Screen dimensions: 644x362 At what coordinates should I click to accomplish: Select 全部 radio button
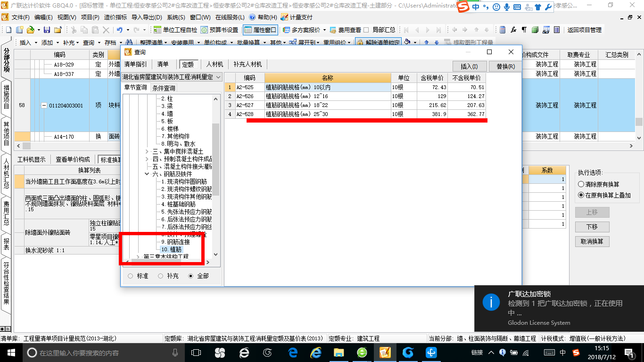coord(190,276)
